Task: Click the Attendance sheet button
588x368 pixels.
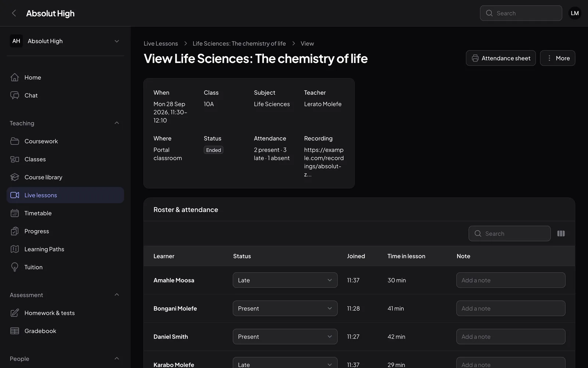Action: [501, 58]
